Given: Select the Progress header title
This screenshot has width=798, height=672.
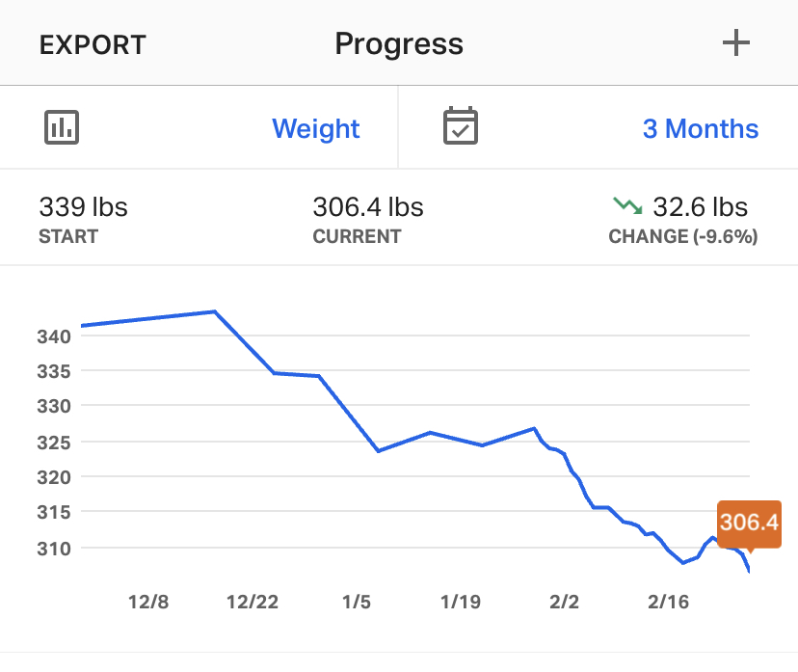Looking at the screenshot, I should [x=399, y=44].
